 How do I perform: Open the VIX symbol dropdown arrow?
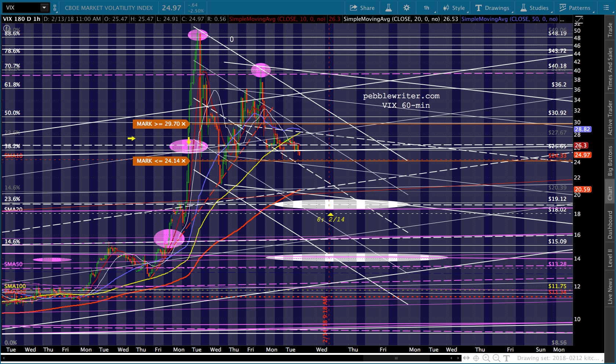click(44, 8)
